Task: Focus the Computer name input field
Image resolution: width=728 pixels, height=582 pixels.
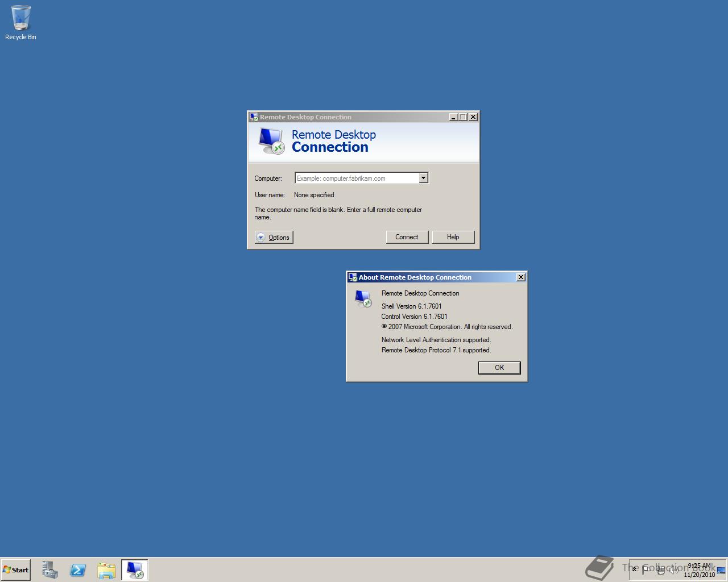Action: [x=357, y=178]
